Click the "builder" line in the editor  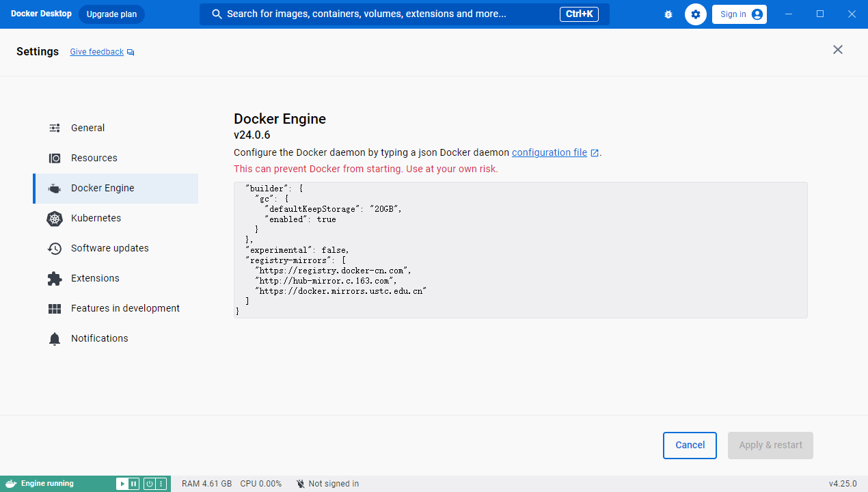[274, 188]
